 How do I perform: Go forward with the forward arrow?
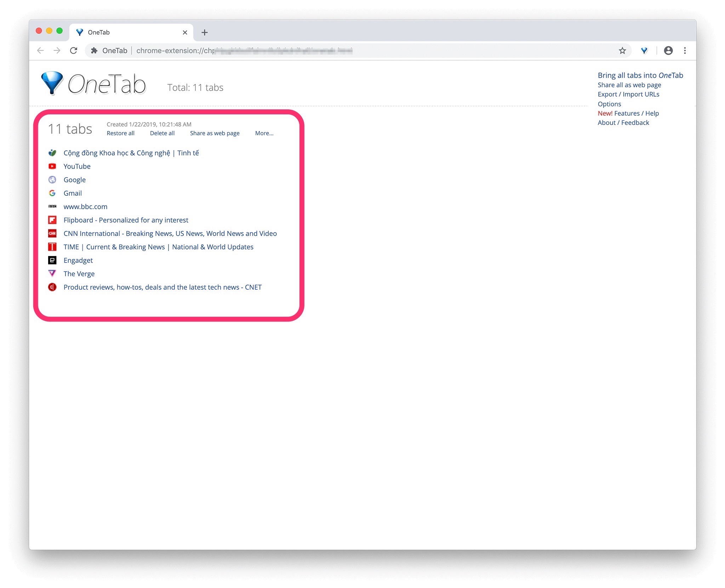(x=57, y=51)
